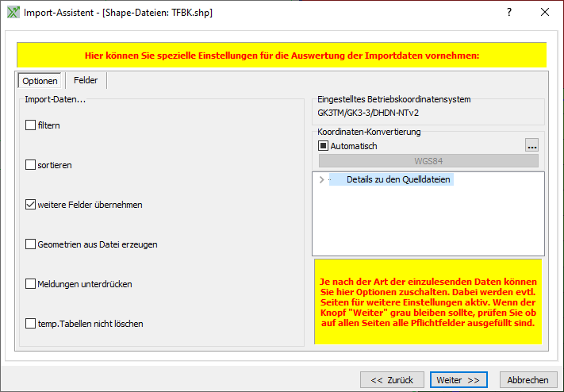The image size is (564, 392).
Task: Click the Weiter >> button
Action: 458,380
